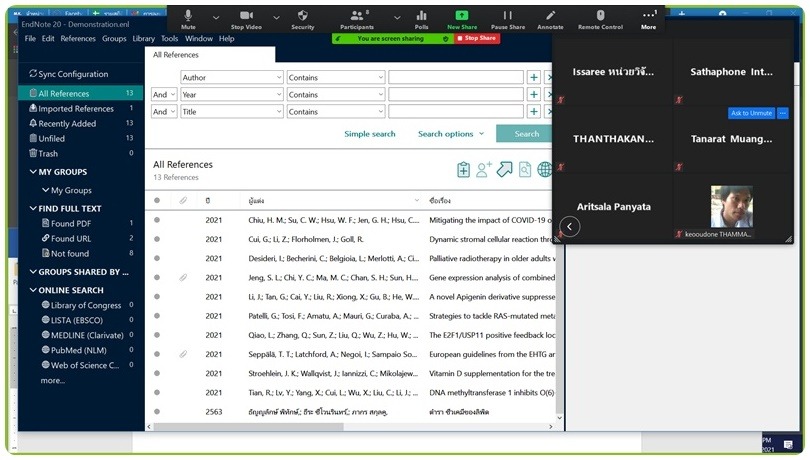Click the export references arrow icon
The height and width of the screenshot is (460, 810).
[x=504, y=170]
